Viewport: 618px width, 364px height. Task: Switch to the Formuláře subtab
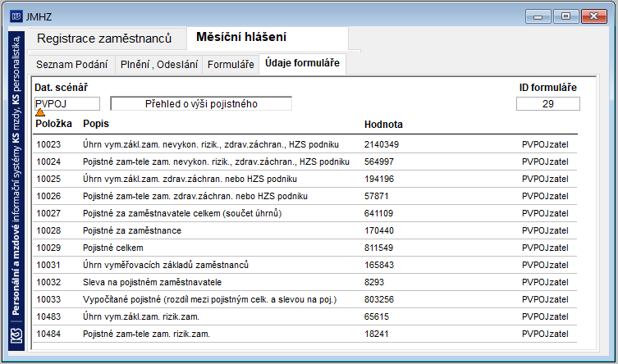pyautogui.click(x=231, y=65)
